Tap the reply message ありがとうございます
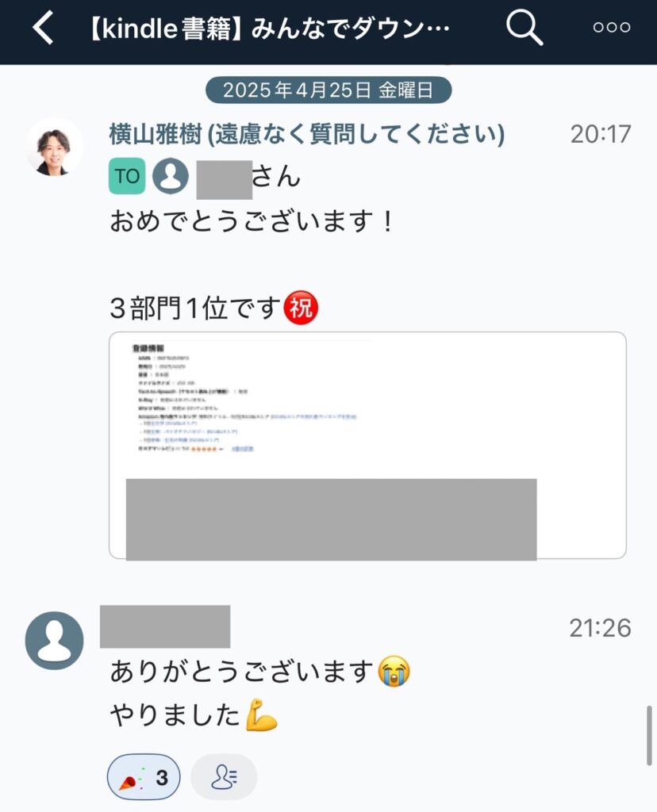This screenshot has width=657, height=812. pyautogui.click(x=241, y=672)
